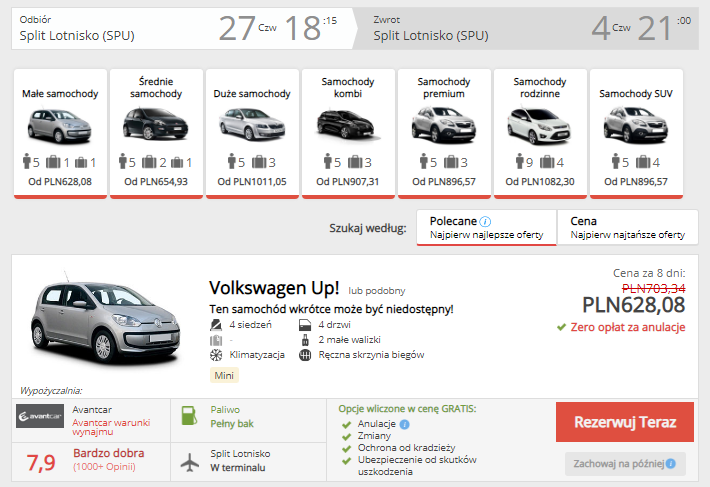
Task: Open info icon on Zachowaj na później
Action: pyautogui.click(x=671, y=464)
